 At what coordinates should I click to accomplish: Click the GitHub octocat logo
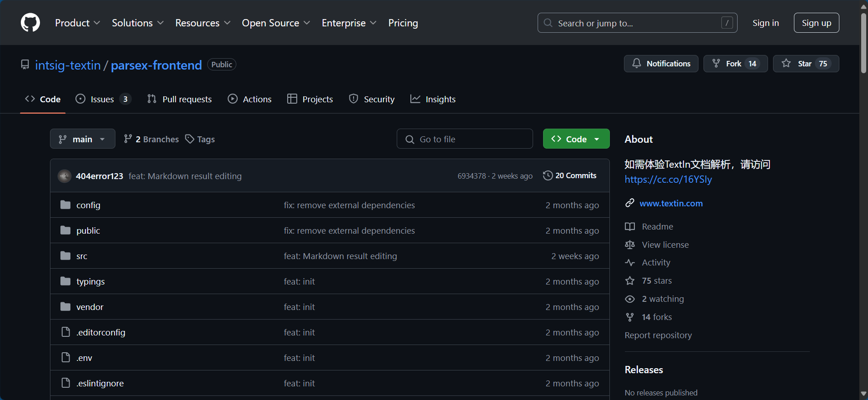pos(30,23)
